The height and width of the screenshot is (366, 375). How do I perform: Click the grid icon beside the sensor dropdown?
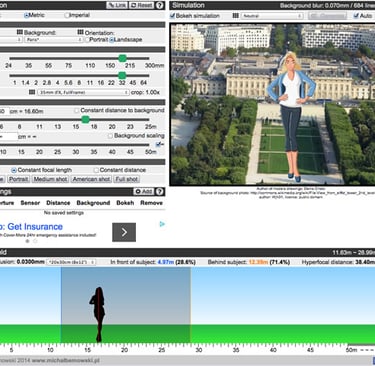click(x=32, y=92)
